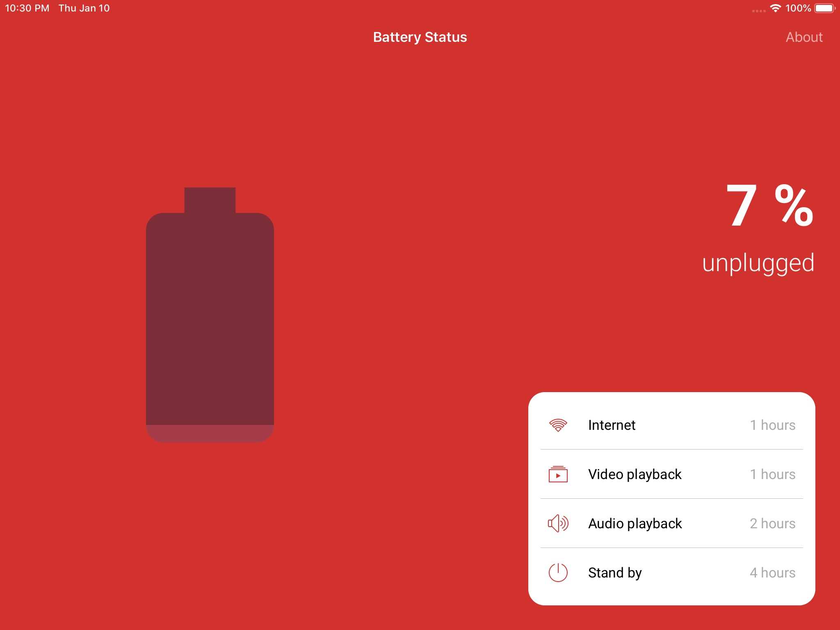This screenshot has width=840, height=630.
Task: Select the Video playback icon
Action: point(558,475)
